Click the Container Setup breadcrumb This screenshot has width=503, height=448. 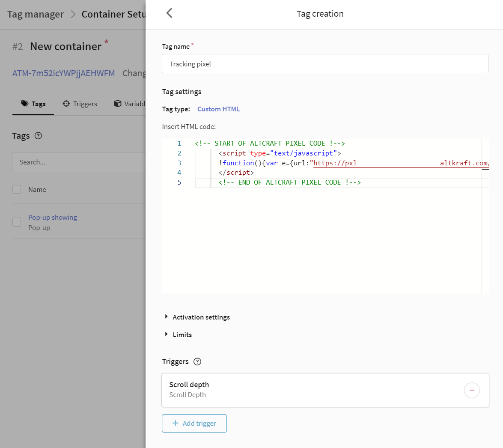113,14
